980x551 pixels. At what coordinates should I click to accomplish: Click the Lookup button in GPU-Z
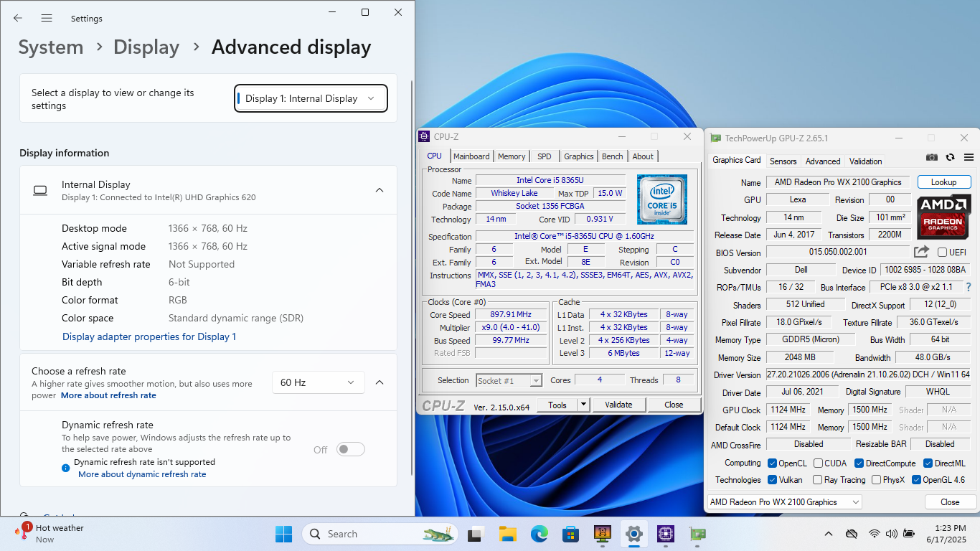943,182
